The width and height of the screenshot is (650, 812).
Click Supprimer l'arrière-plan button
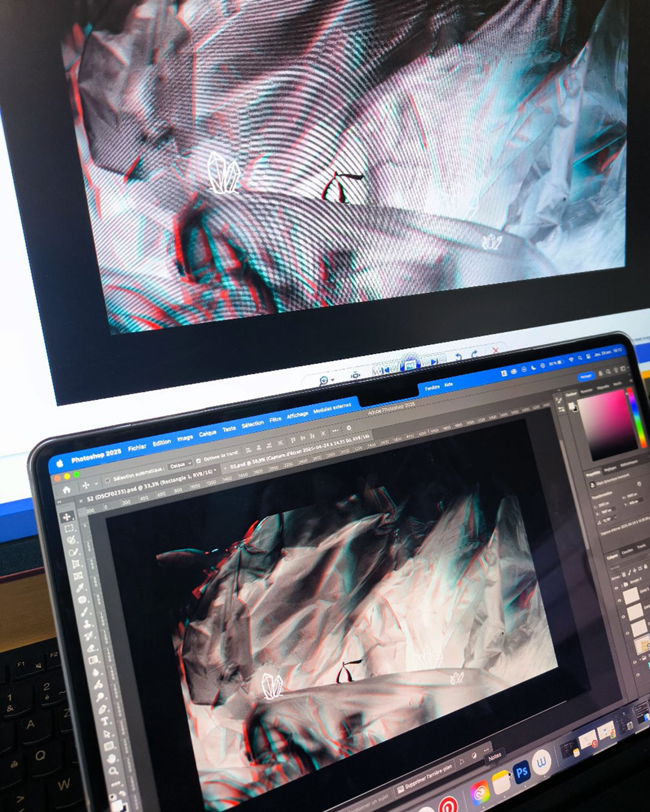point(426,777)
